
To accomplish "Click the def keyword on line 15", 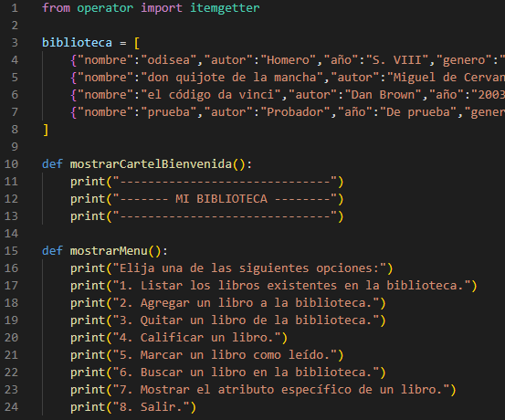I will (52, 251).
